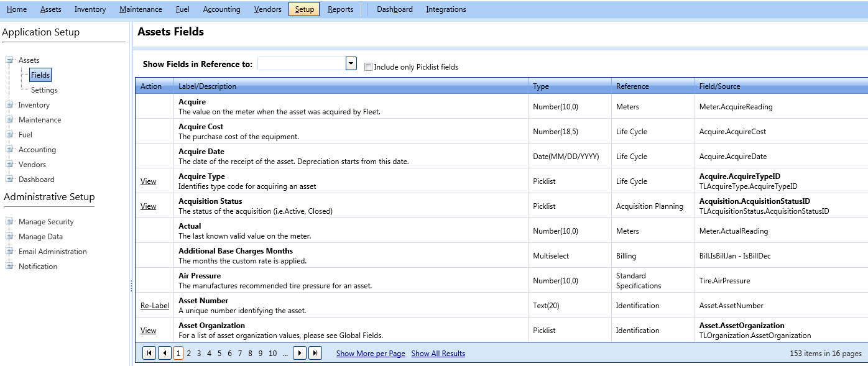Click Re-Label link for Asset Number
The image size is (868, 366).
click(x=155, y=306)
